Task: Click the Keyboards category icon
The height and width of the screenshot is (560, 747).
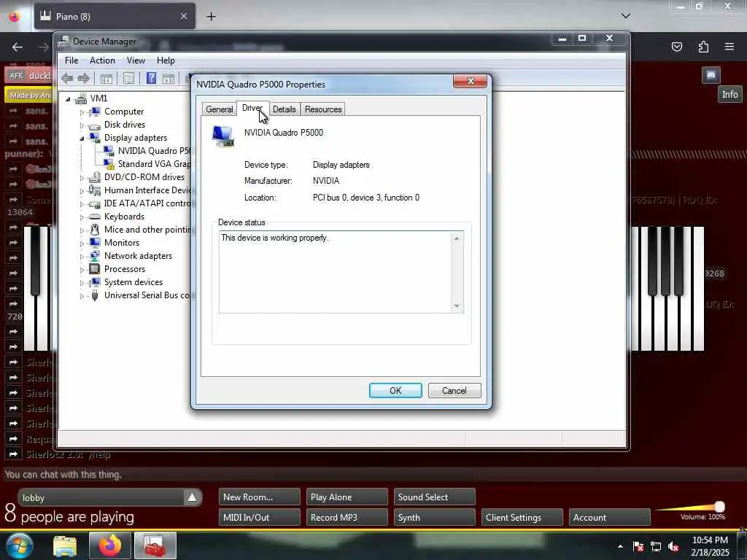Action: coord(95,217)
